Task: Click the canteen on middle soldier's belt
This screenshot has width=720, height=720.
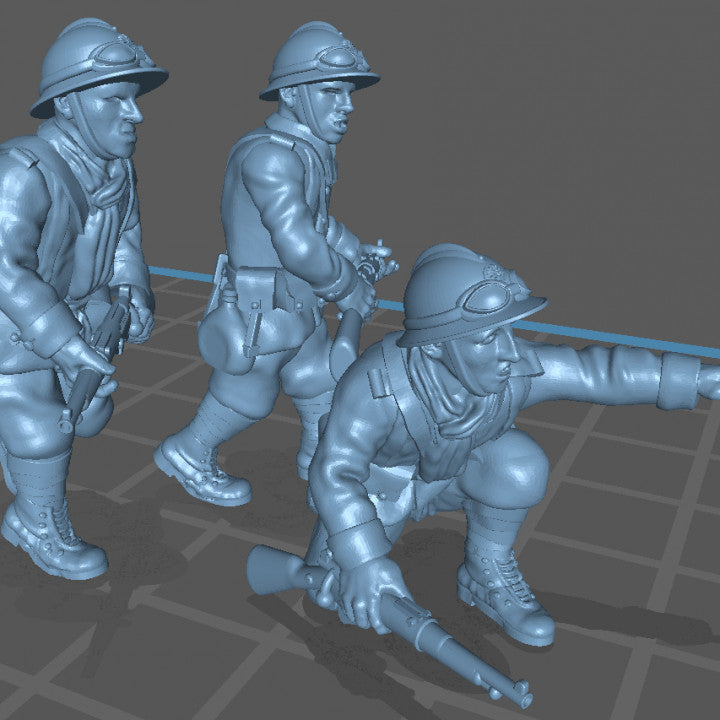Action: coord(225,340)
